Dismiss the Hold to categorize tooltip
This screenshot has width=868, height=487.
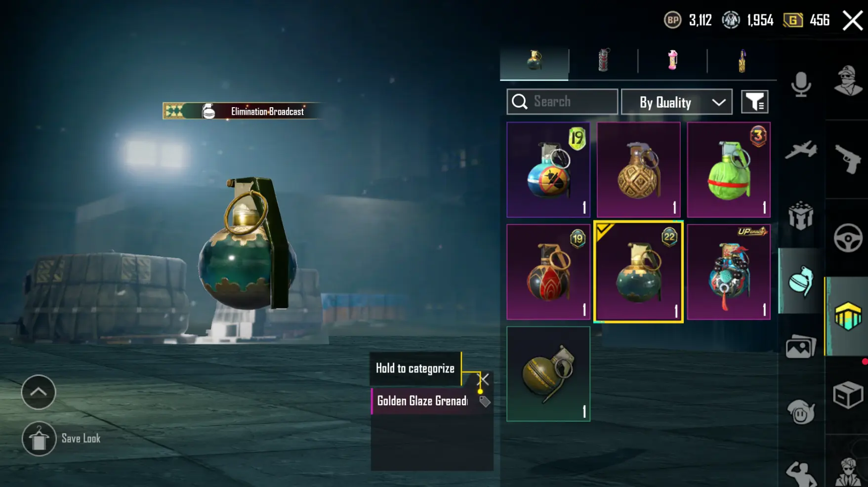[483, 379]
